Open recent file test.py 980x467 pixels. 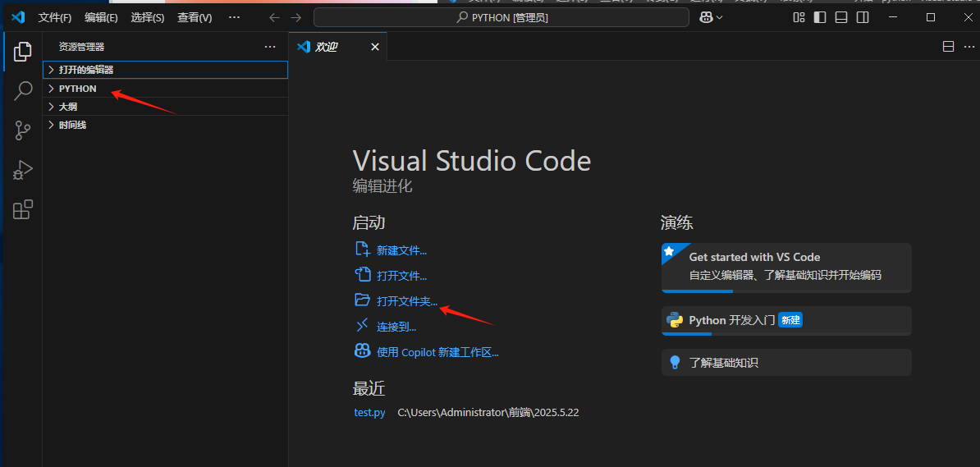[369, 413]
